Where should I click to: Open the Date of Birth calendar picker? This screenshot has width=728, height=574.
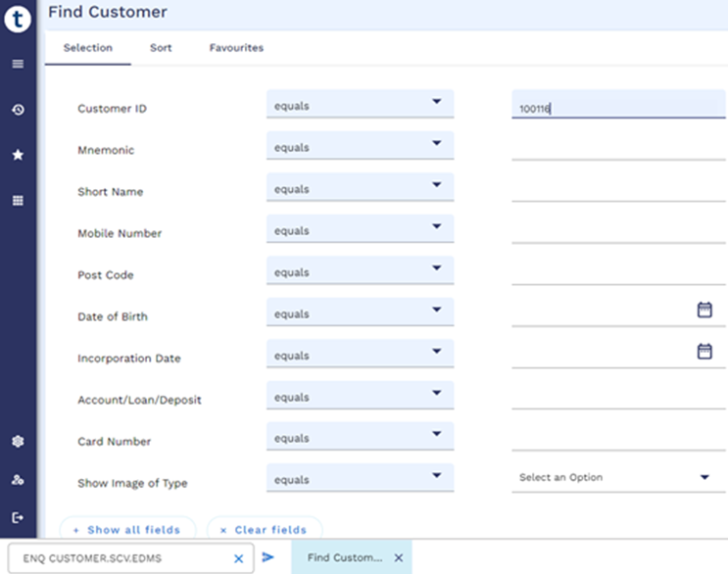tap(704, 310)
